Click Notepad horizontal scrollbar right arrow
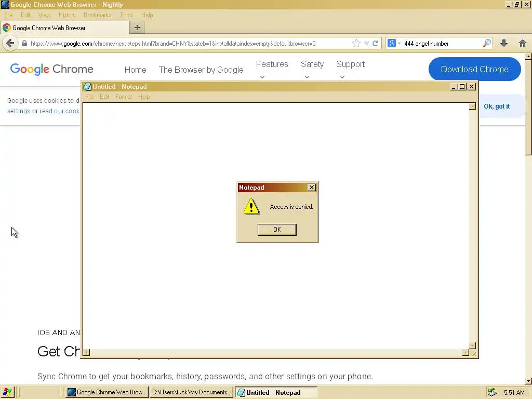This screenshot has width=532, height=399. (x=465, y=353)
